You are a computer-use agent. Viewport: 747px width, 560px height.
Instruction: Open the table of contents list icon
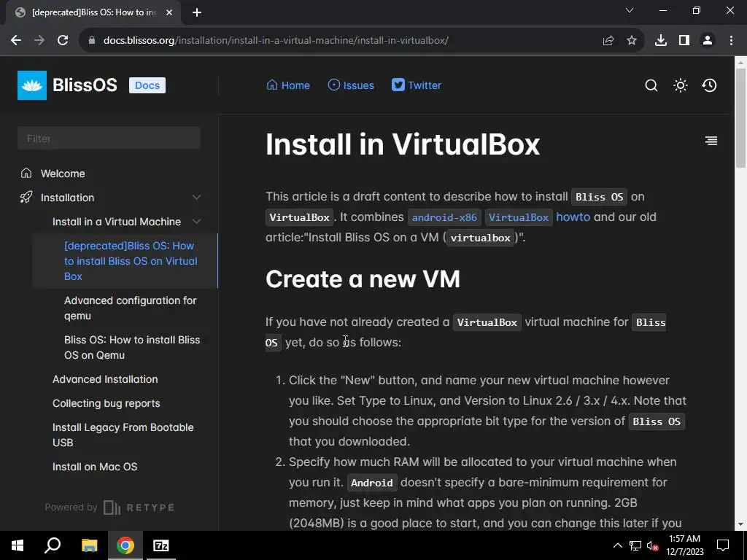tap(711, 141)
